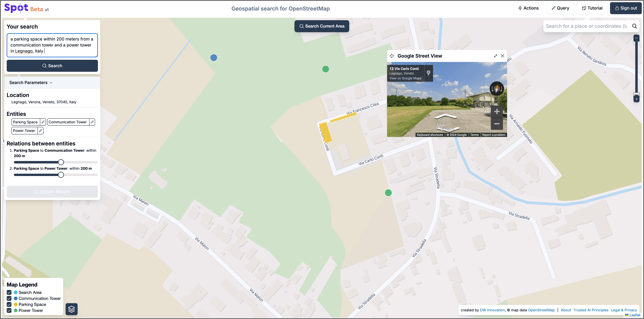This screenshot has height=319, width=644.
Task: Open Street View Keyboard shortcuts
Action: pyautogui.click(x=430, y=135)
